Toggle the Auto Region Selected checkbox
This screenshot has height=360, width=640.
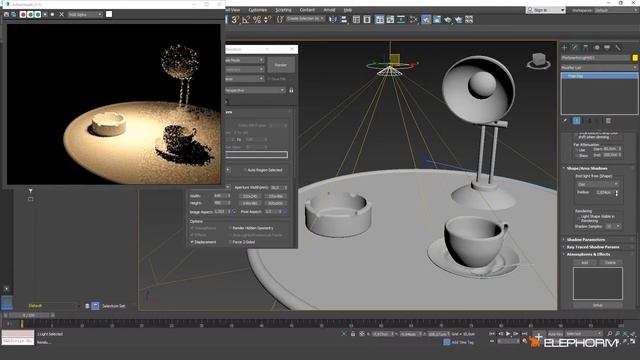(245, 170)
